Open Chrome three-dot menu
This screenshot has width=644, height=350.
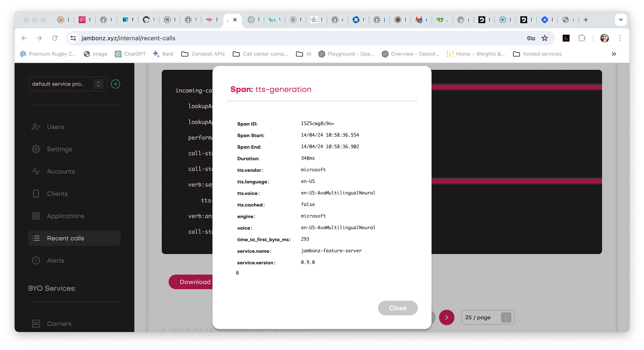pos(620,38)
